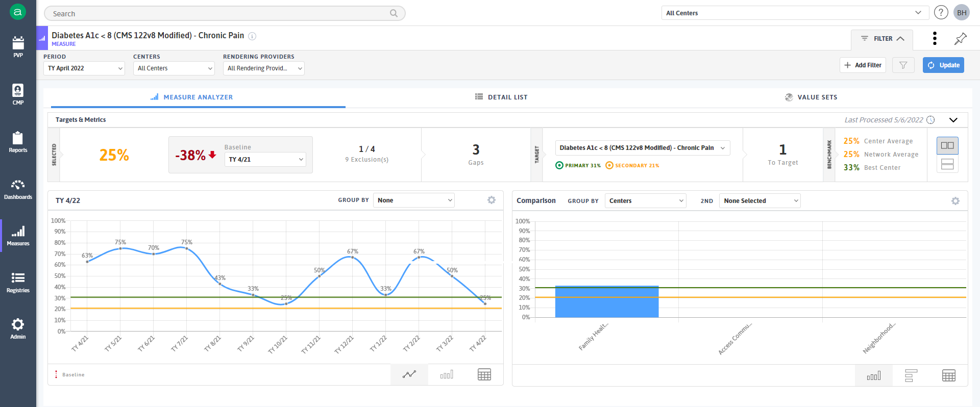Open the CMP sidebar section
The width and height of the screenshot is (980, 407).
click(x=18, y=94)
